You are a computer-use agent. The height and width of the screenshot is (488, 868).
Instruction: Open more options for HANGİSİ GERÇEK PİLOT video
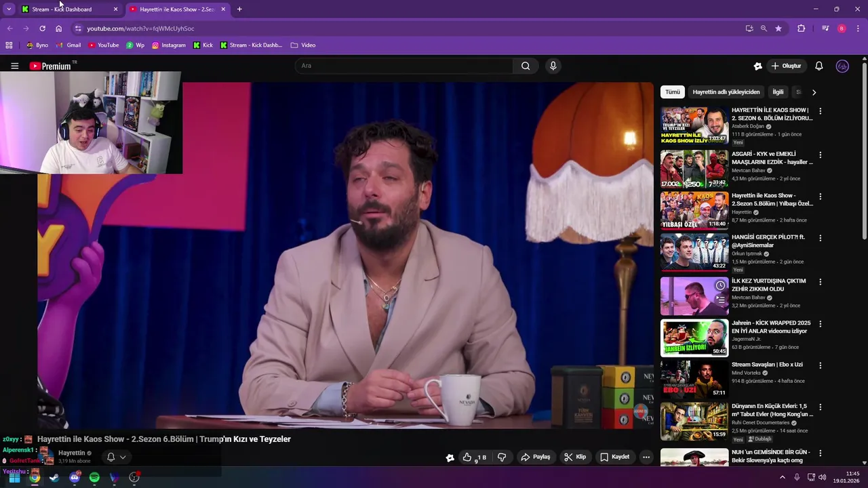pos(820,238)
